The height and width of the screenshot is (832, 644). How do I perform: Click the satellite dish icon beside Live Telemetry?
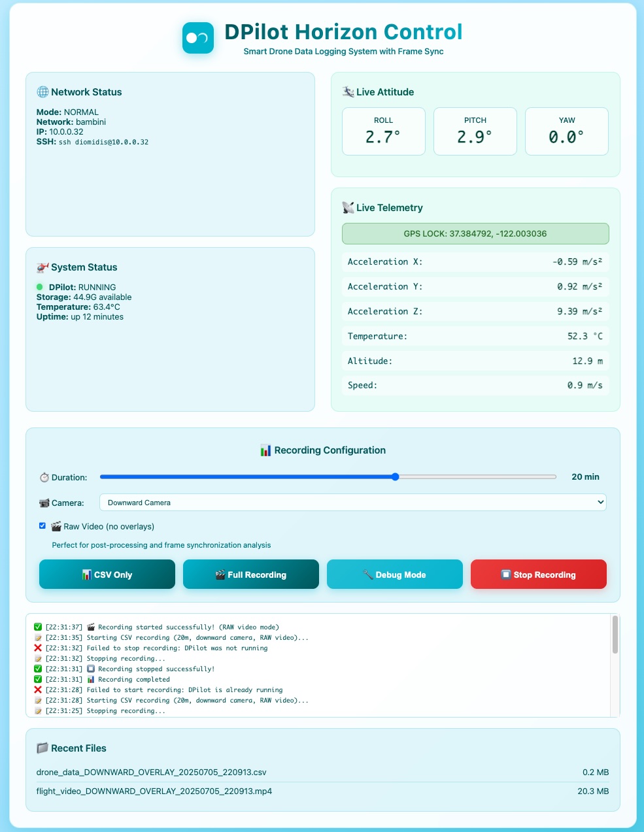point(348,208)
